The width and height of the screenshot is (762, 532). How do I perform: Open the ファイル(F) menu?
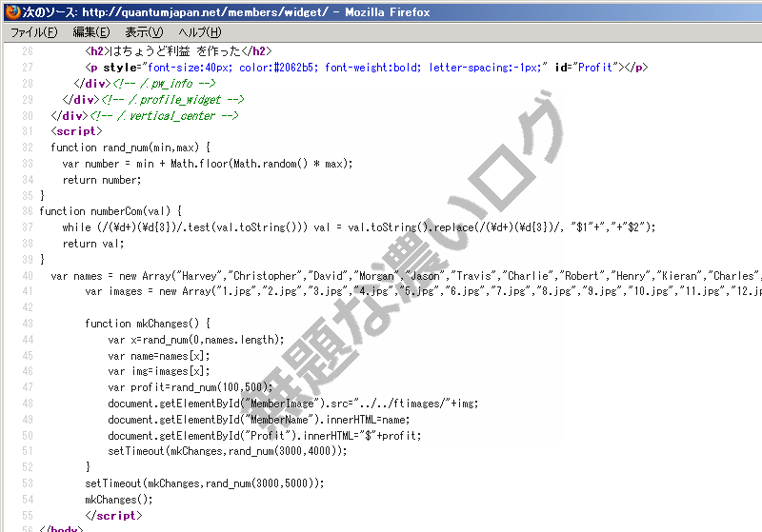pyautogui.click(x=33, y=32)
